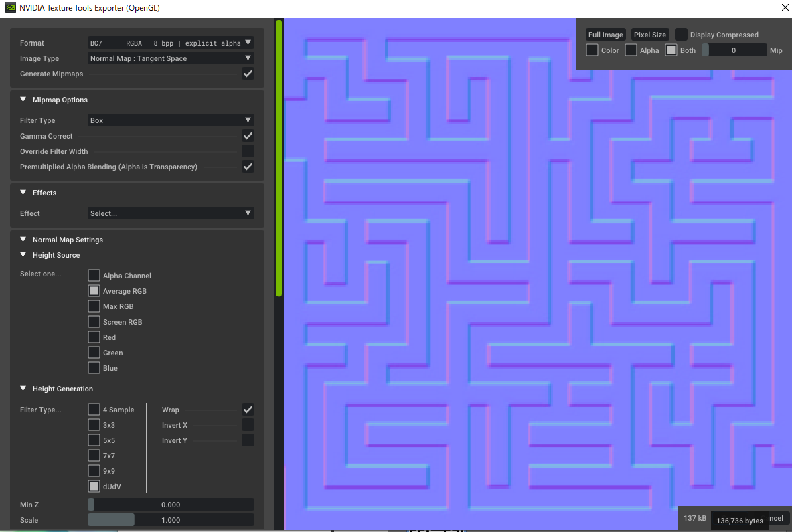
Task: Collapse the Mipmap Options section
Action: coord(23,100)
